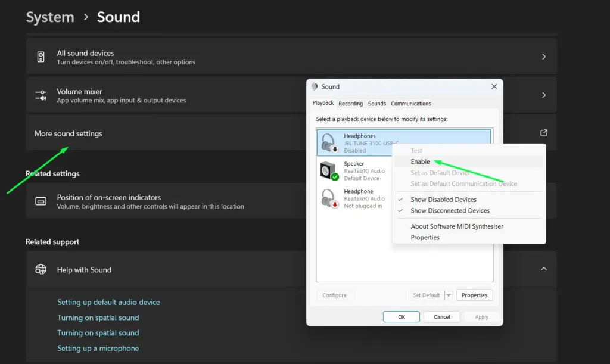
Task: Open Properties from the context menu
Action: (x=425, y=237)
